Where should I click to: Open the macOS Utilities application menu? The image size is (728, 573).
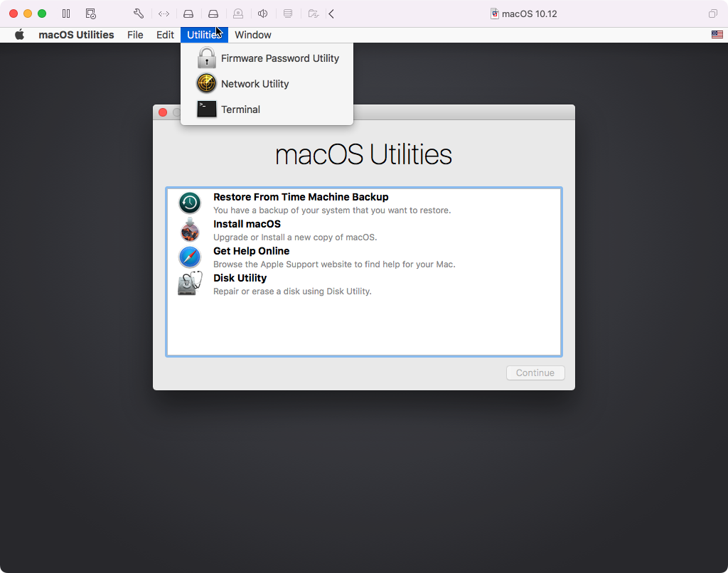76,35
